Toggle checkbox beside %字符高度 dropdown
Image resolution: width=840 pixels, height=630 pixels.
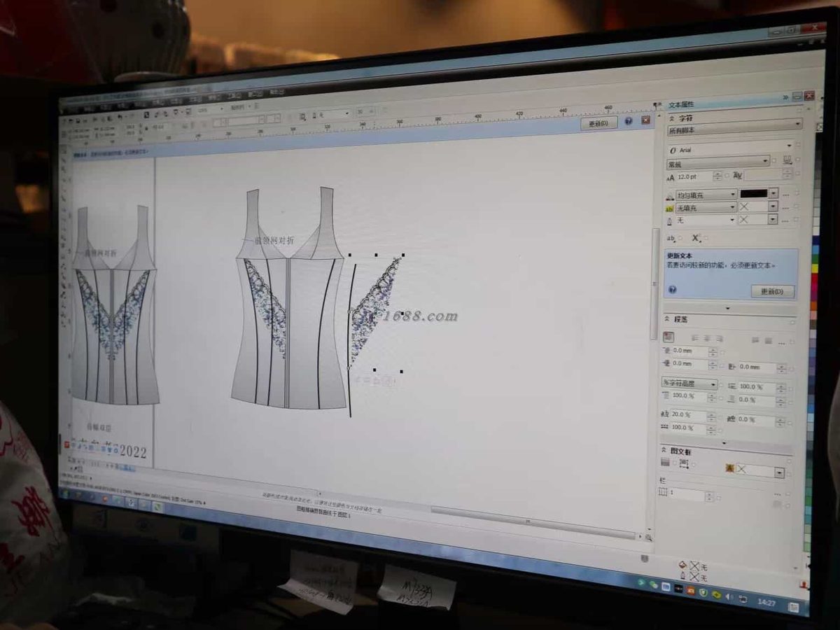point(721,384)
